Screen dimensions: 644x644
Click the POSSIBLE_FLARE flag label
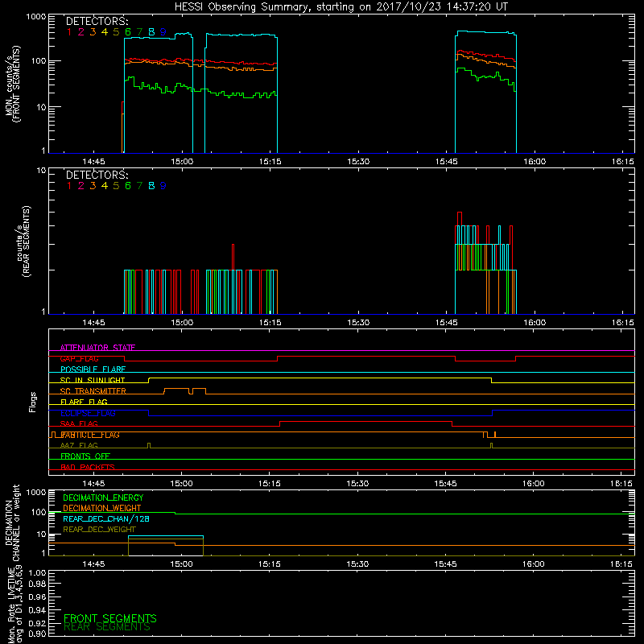point(93,369)
